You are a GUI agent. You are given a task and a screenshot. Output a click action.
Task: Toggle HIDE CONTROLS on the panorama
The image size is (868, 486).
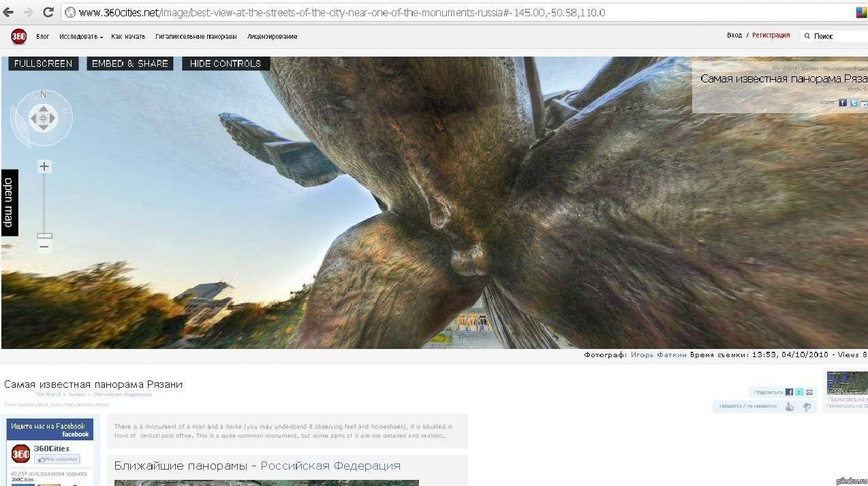[226, 63]
